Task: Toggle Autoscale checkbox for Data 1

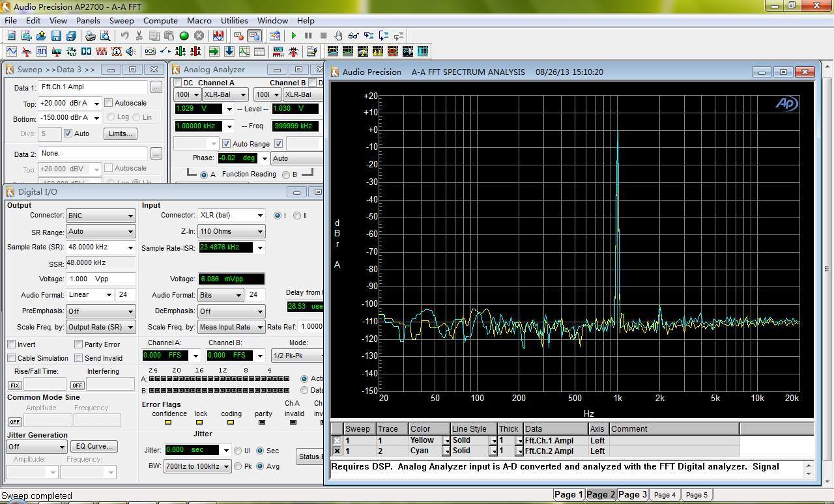Action: (x=109, y=103)
